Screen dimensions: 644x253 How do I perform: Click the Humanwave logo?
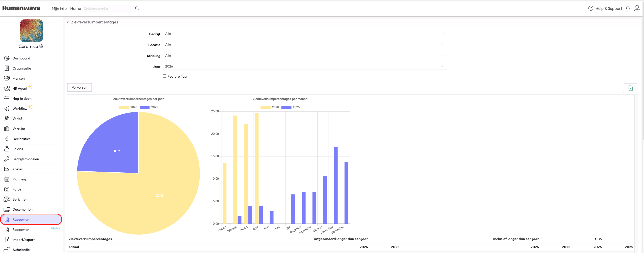click(21, 8)
